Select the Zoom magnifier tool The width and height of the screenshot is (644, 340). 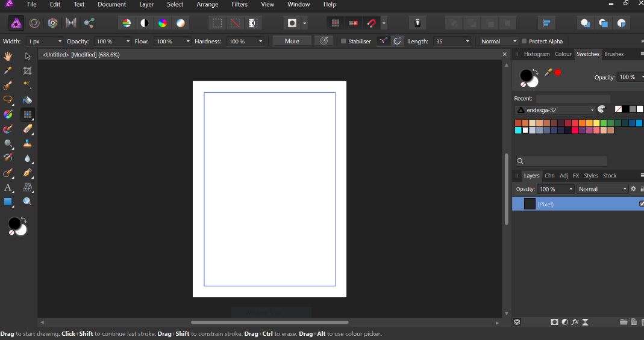tap(28, 202)
